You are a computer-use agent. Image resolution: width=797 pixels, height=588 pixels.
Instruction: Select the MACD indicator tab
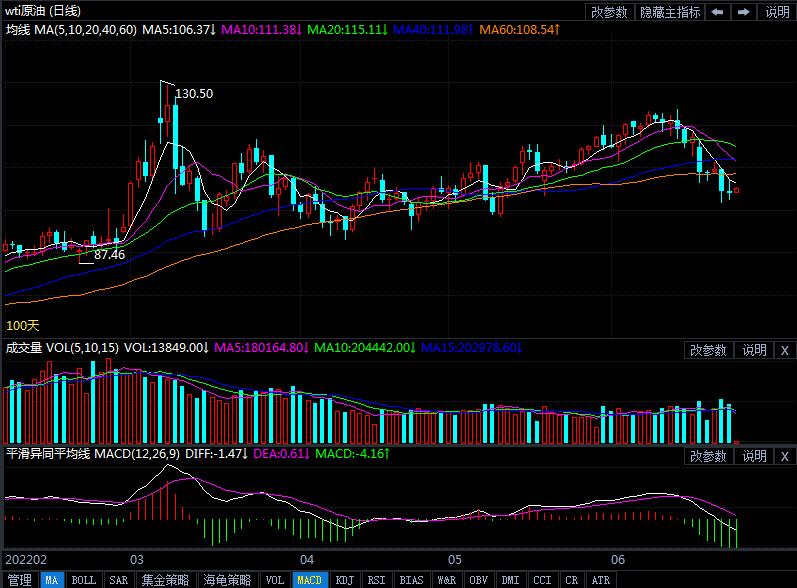pos(309,580)
